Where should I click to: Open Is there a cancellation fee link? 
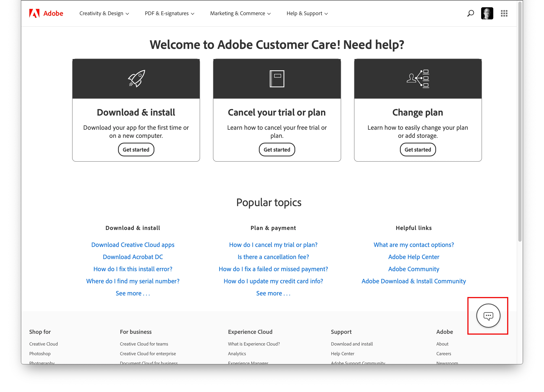[273, 257]
